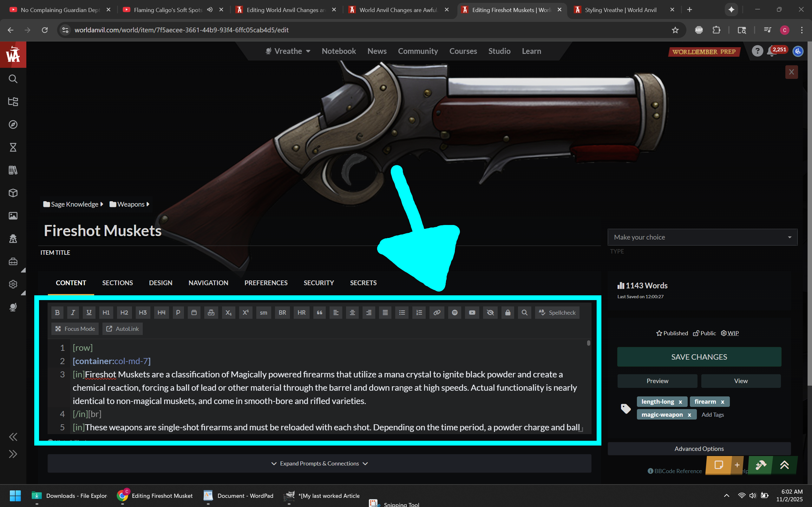Expand Prompts & Connections section
This screenshot has height=507, width=812.
319,463
